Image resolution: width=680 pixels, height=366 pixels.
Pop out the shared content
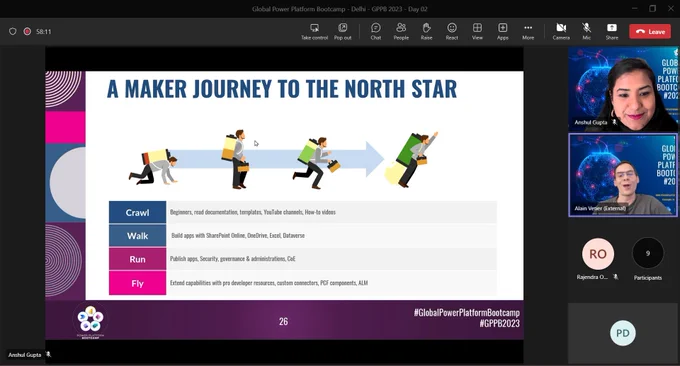pyautogui.click(x=343, y=32)
